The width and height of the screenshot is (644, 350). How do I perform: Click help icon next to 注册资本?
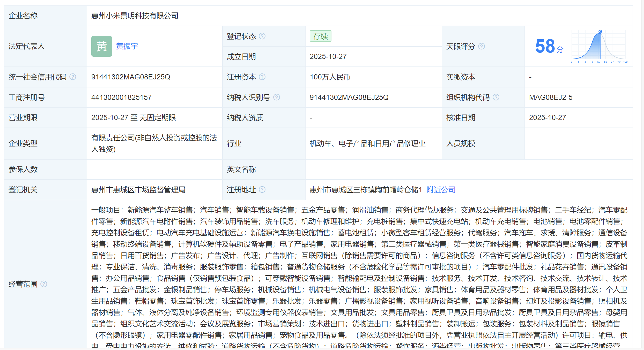tap(262, 77)
